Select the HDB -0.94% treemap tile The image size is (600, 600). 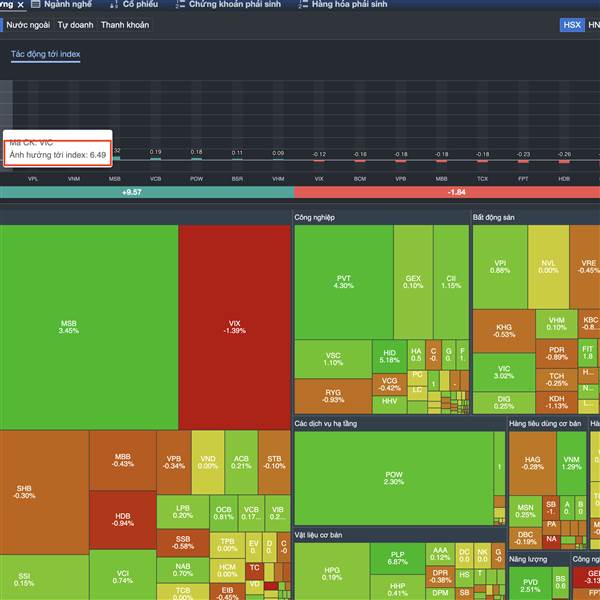(123, 520)
